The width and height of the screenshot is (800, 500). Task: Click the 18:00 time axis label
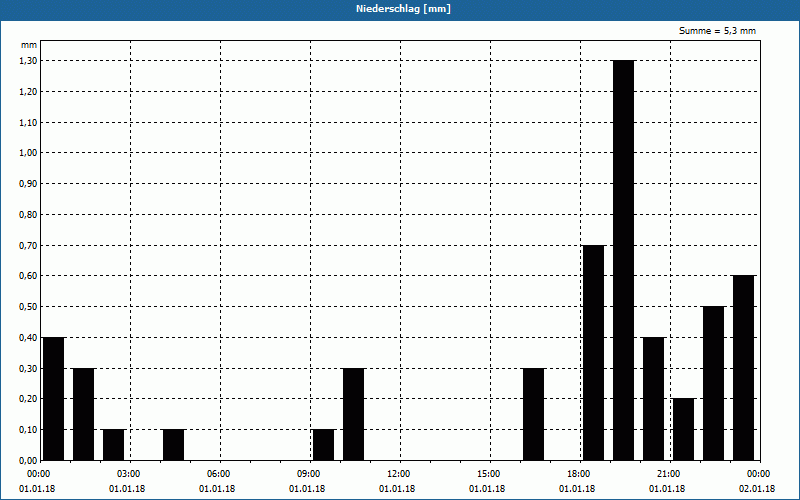tap(579, 474)
